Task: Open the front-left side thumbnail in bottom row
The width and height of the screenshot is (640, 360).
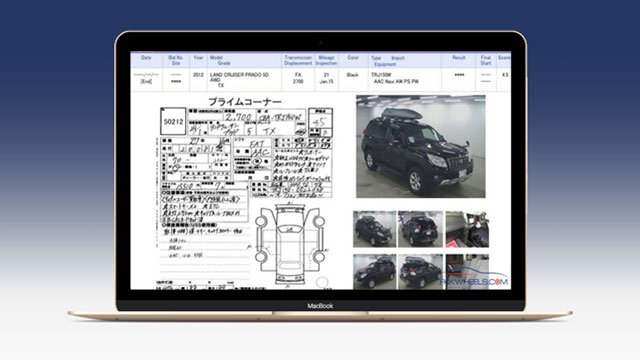Action: coord(374,272)
